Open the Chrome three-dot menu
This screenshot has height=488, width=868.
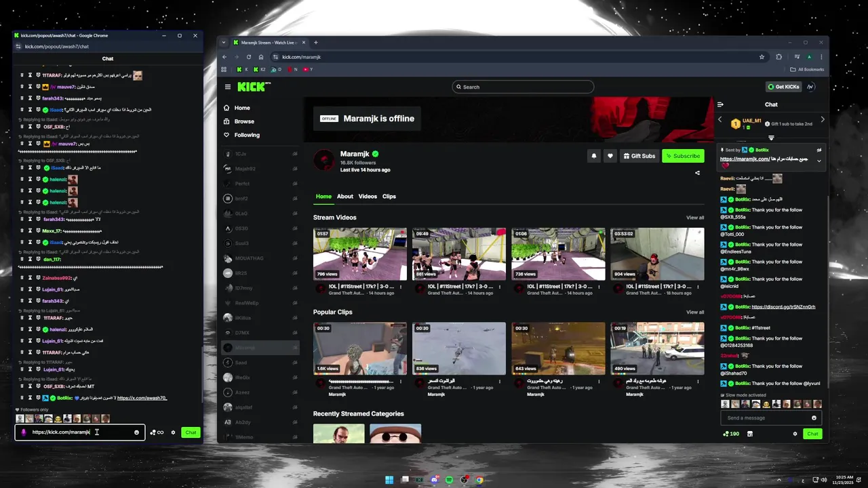coord(821,57)
